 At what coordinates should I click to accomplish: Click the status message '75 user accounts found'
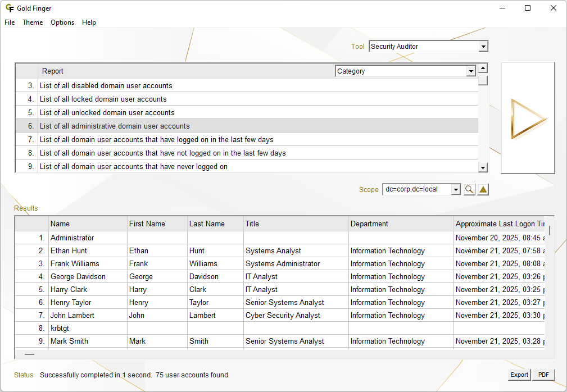pos(192,375)
